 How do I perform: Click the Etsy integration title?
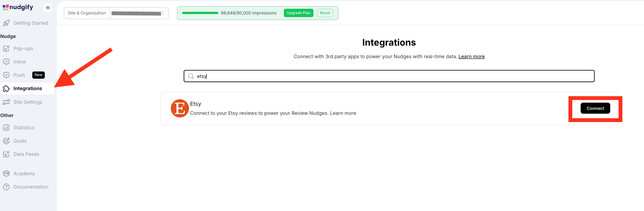pyautogui.click(x=195, y=104)
